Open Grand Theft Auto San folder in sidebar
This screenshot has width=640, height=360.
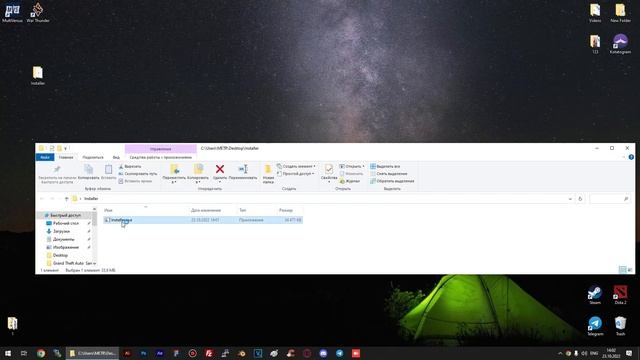click(72, 263)
